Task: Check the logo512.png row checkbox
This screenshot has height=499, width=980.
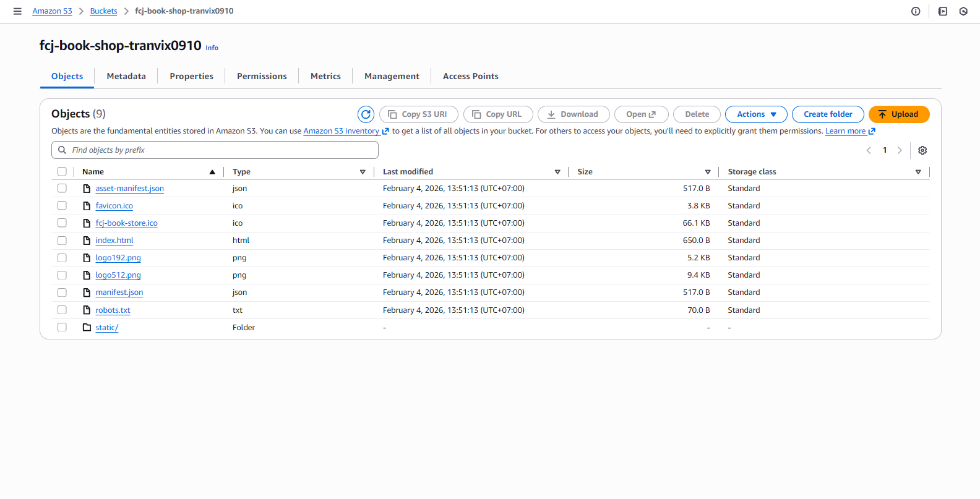Action: tap(62, 275)
